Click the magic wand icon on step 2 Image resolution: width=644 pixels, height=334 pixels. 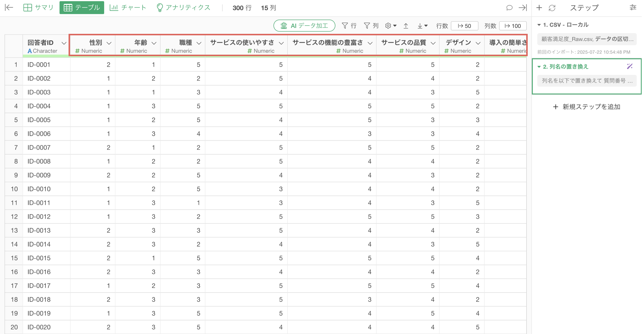point(630,66)
